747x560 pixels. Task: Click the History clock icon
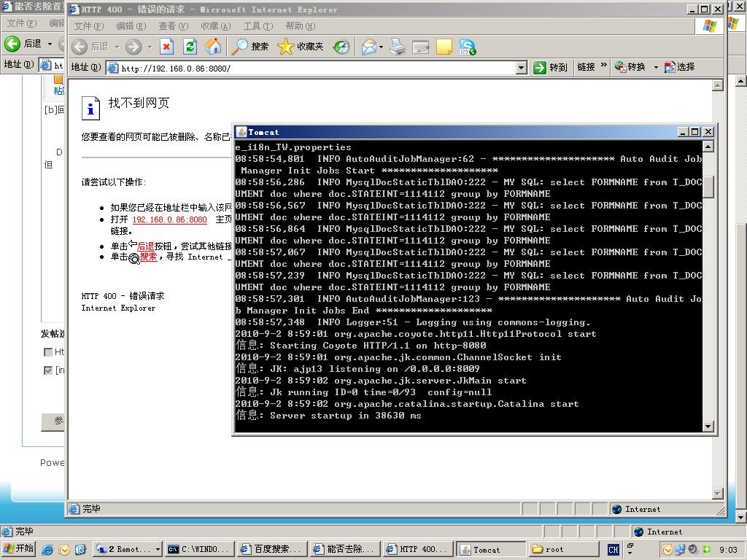[341, 47]
